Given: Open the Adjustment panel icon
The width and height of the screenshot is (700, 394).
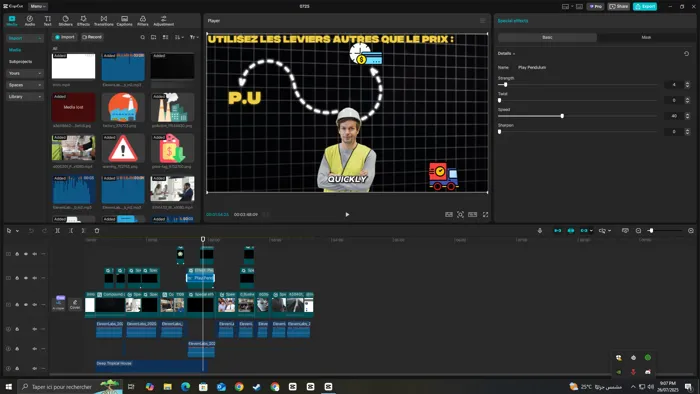Looking at the screenshot, I should pos(163,21).
